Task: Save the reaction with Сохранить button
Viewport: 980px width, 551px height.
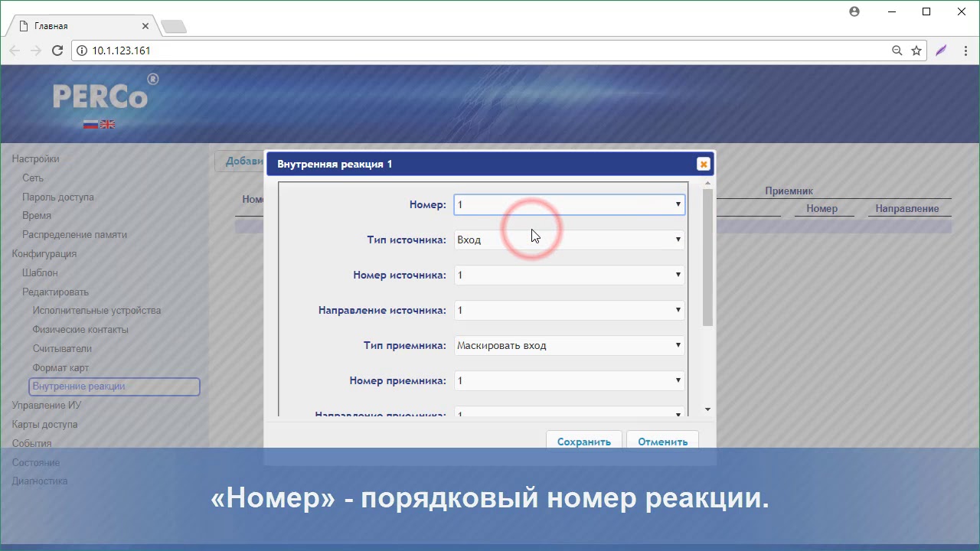Action: tap(584, 441)
